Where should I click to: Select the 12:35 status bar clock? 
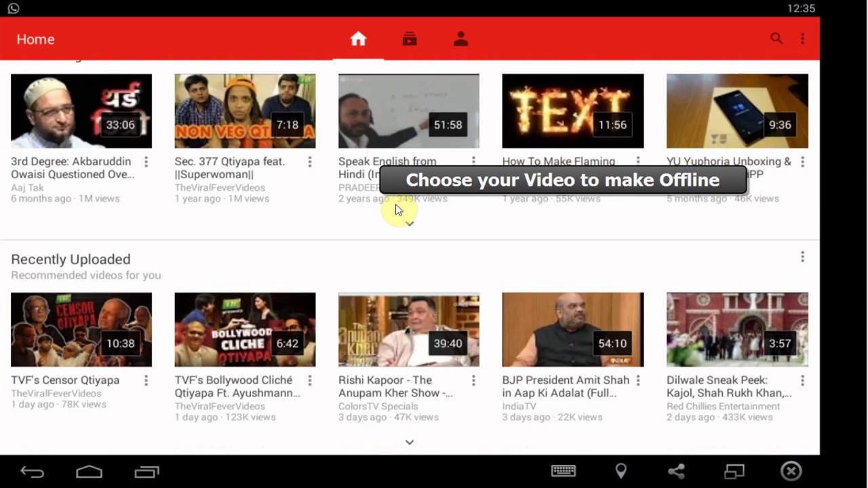(x=802, y=8)
